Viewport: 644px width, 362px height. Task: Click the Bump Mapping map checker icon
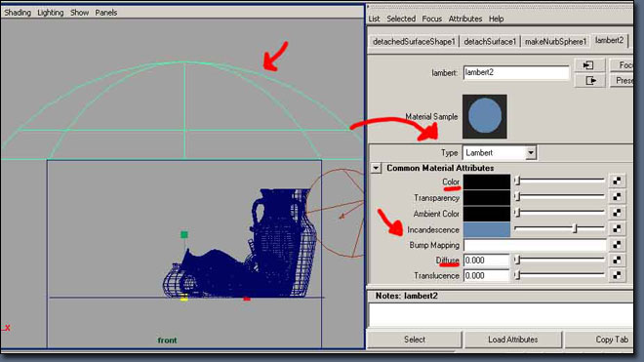617,245
